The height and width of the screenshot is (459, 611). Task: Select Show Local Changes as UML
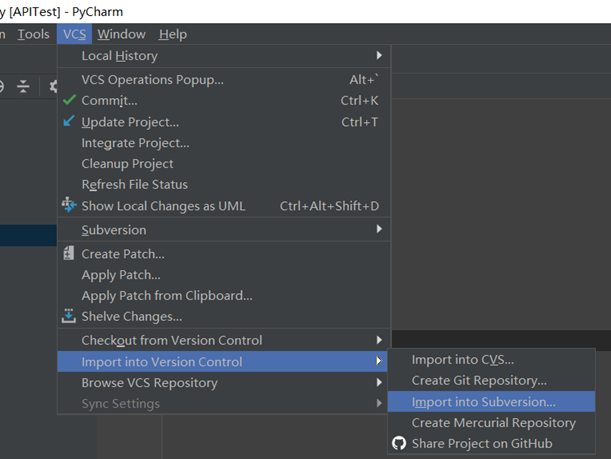pos(224,206)
